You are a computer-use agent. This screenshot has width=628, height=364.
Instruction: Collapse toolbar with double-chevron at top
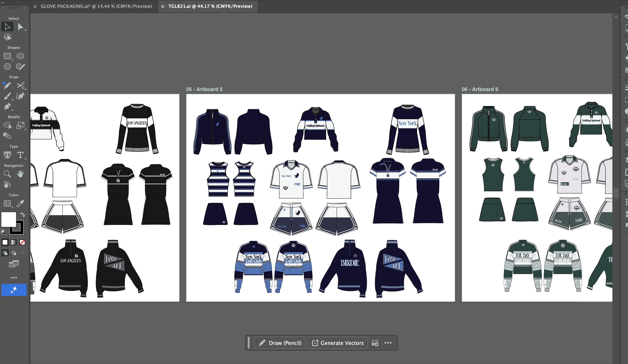coord(3,3)
